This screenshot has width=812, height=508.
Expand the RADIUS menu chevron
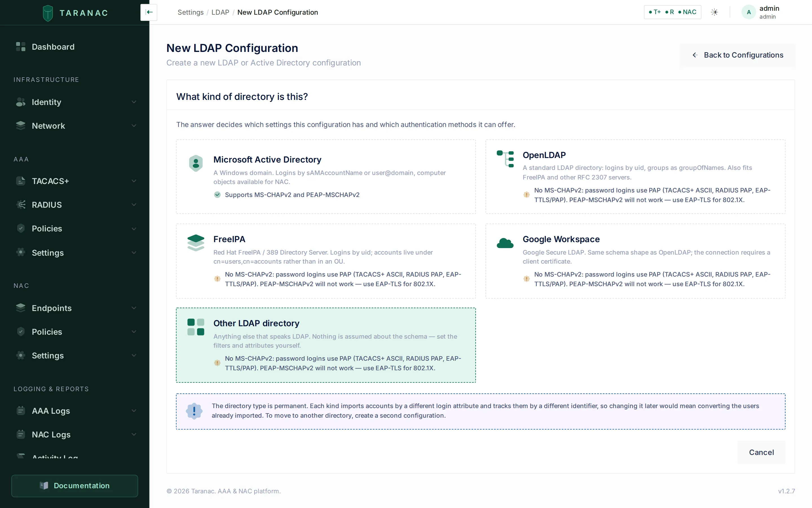134,205
